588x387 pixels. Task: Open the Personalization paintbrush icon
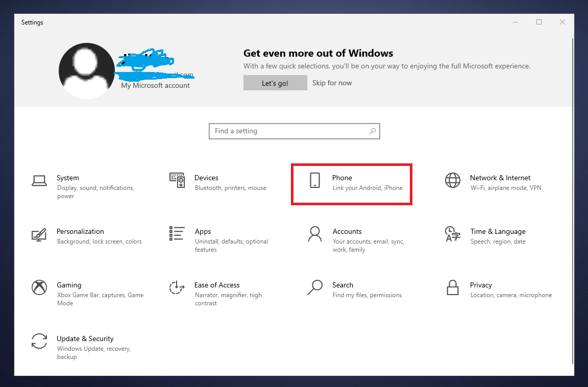39,235
